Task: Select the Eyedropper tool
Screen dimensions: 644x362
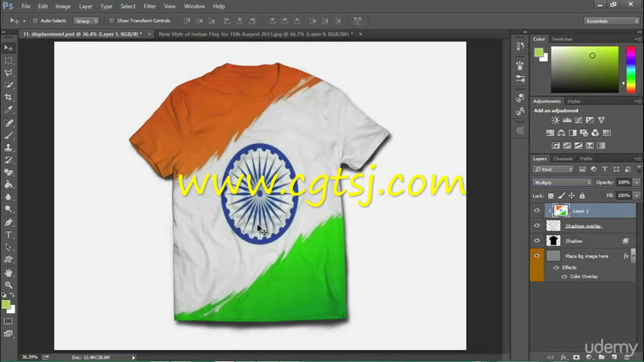Action: [8, 109]
